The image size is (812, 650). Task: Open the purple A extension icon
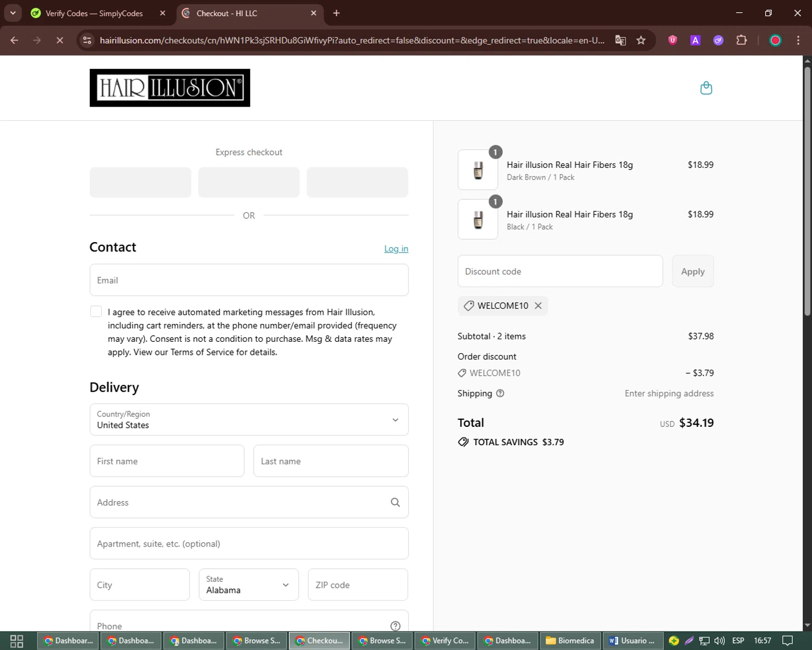(x=696, y=40)
